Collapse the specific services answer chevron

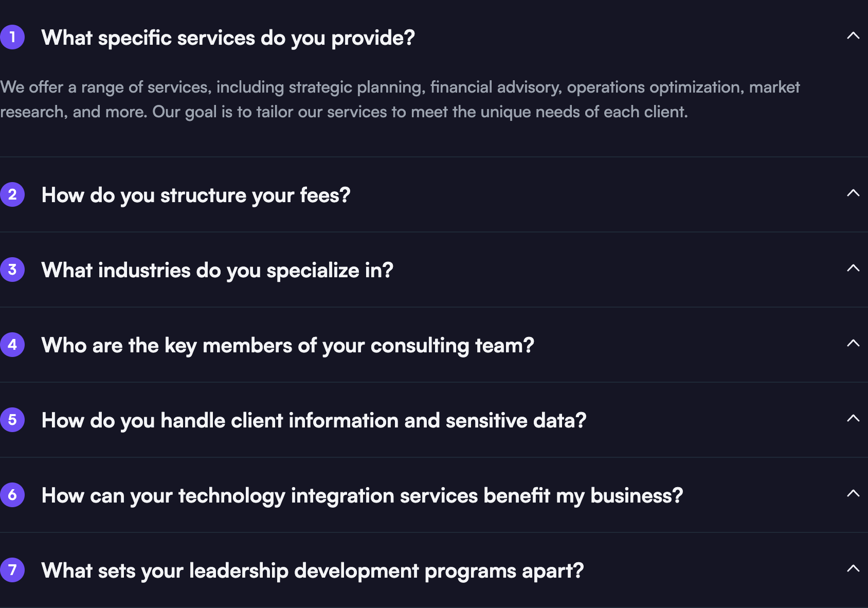853,36
